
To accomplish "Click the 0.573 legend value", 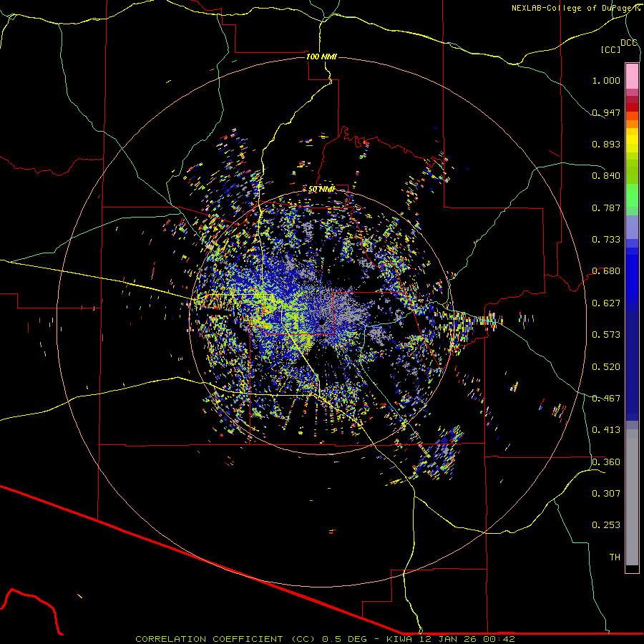I will pyautogui.click(x=606, y=335).
